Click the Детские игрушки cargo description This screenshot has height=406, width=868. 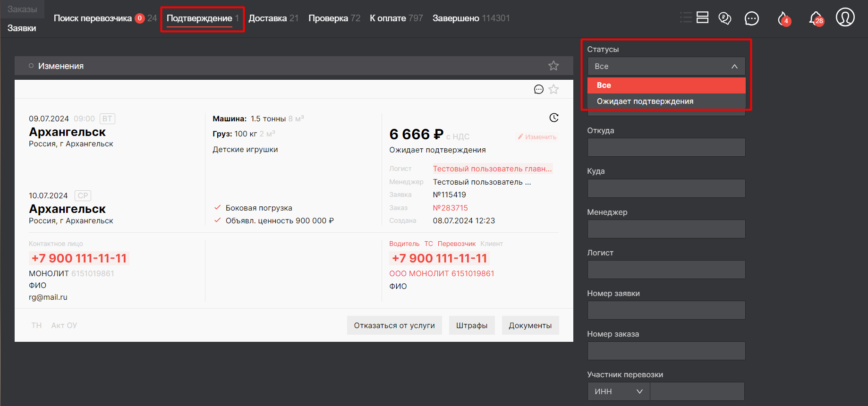[x=245, y=149]
